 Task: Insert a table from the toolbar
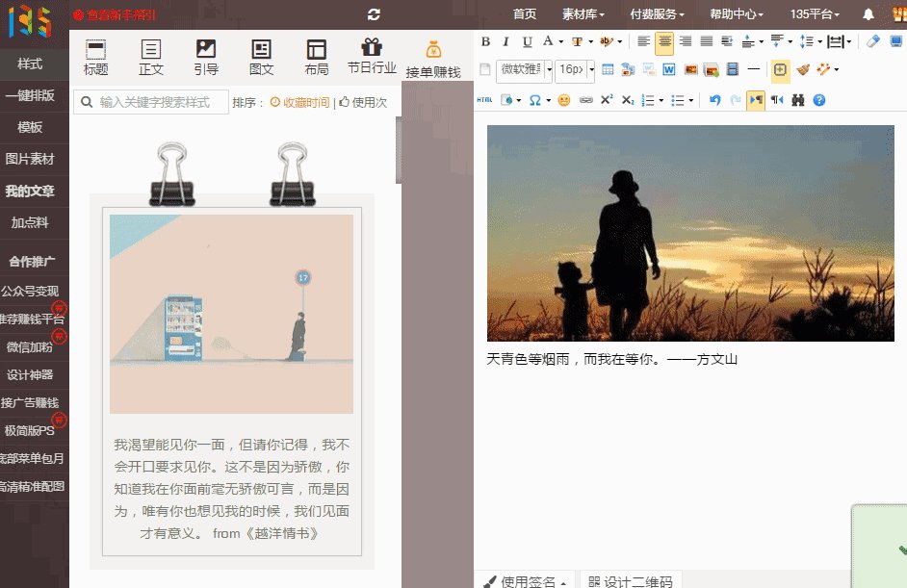coord(608,69)
